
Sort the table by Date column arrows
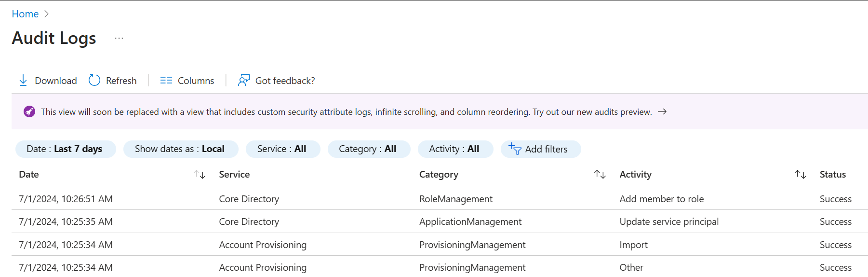pos(200,175)
